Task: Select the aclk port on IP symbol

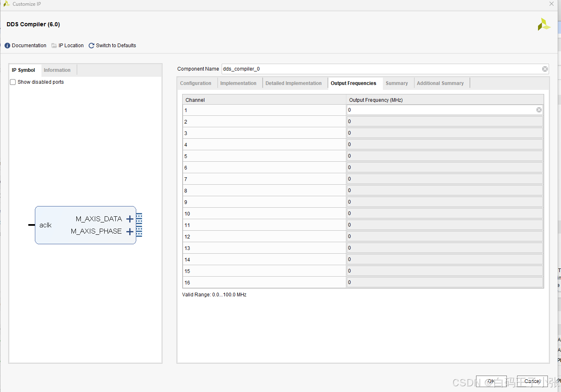Action: (x=45, y=225)
